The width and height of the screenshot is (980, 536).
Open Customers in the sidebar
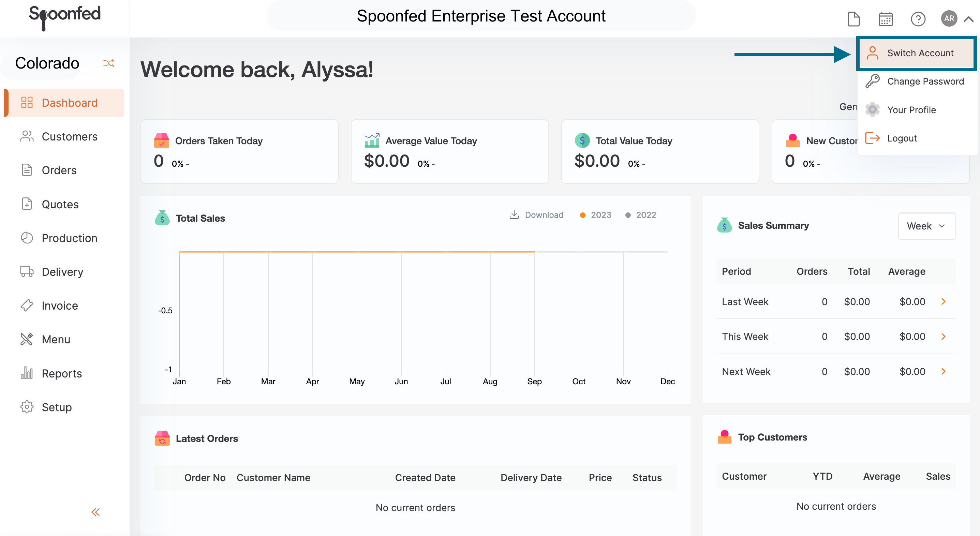coord(64,137)
